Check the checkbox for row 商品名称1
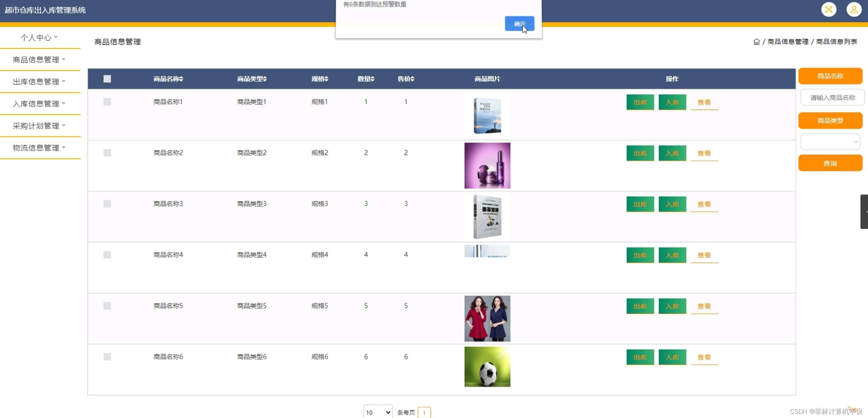This screenshot has height=418, width=868. (x=107, y=102)
